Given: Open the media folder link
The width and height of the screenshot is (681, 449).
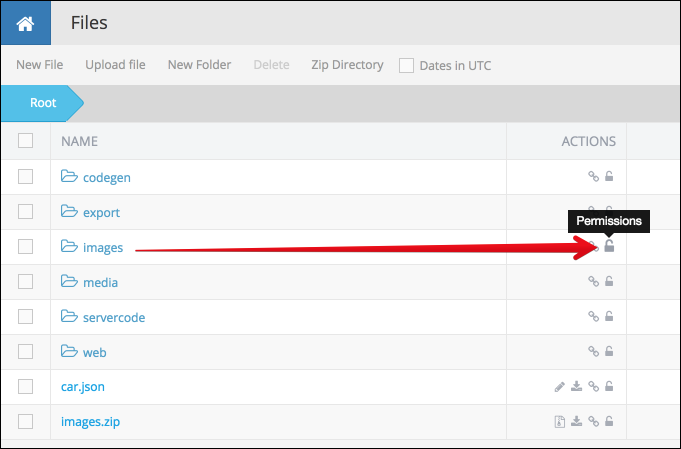Looking at the screenshot, I should [100, 283].
